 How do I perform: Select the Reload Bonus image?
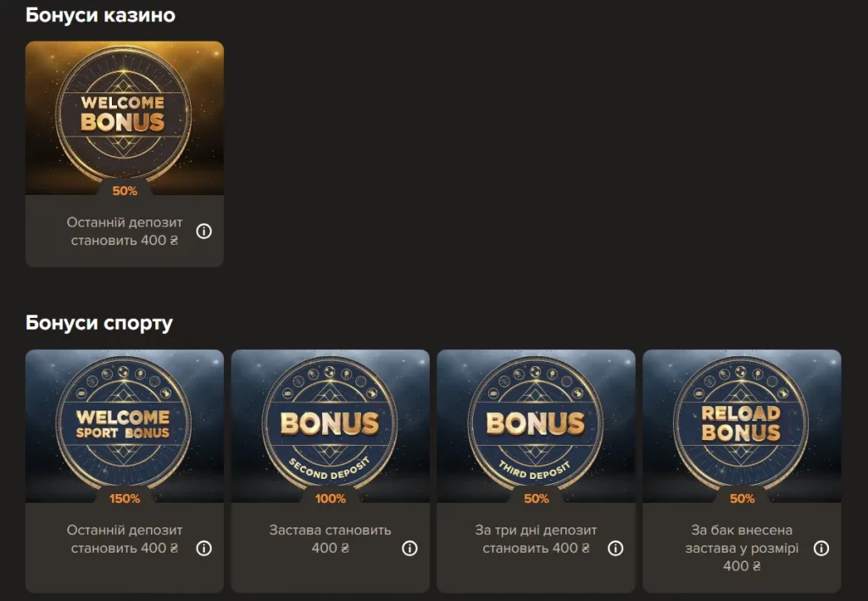pos(743,426)
